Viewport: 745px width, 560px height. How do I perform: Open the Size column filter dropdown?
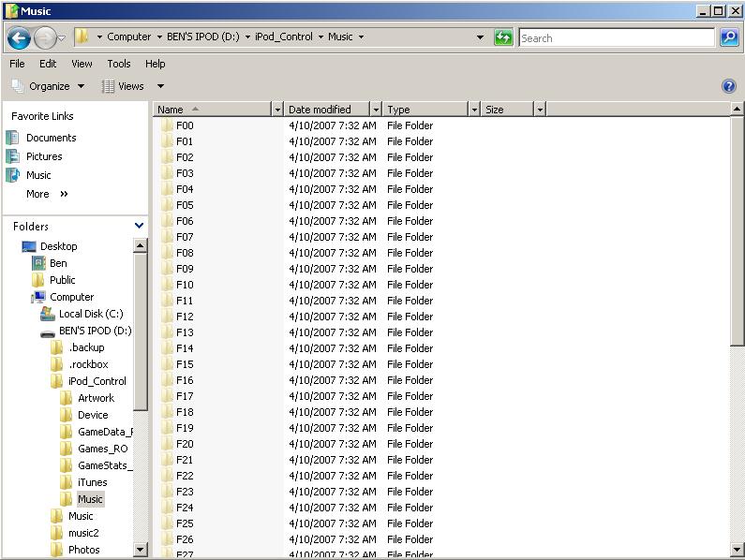(540, 110)
